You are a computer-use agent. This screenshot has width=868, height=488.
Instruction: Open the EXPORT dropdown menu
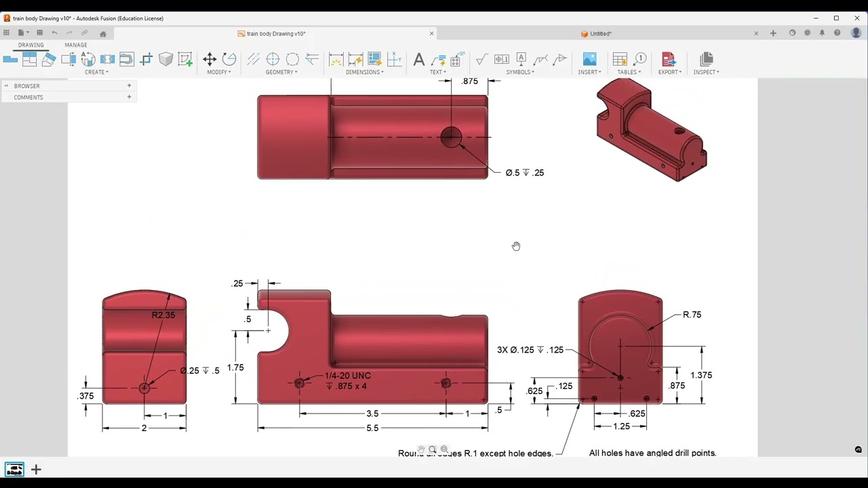click(x=669, y=72)
